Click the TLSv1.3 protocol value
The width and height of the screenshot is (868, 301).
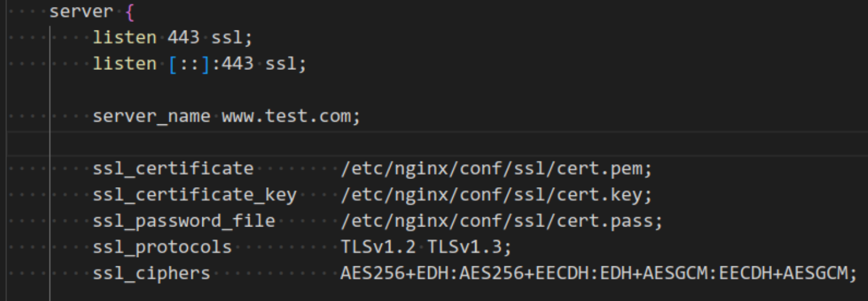(x=464, y=247)
